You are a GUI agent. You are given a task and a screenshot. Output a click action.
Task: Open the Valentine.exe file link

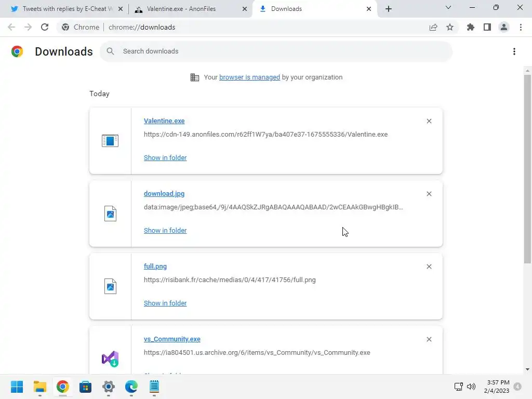pos(164,121)
